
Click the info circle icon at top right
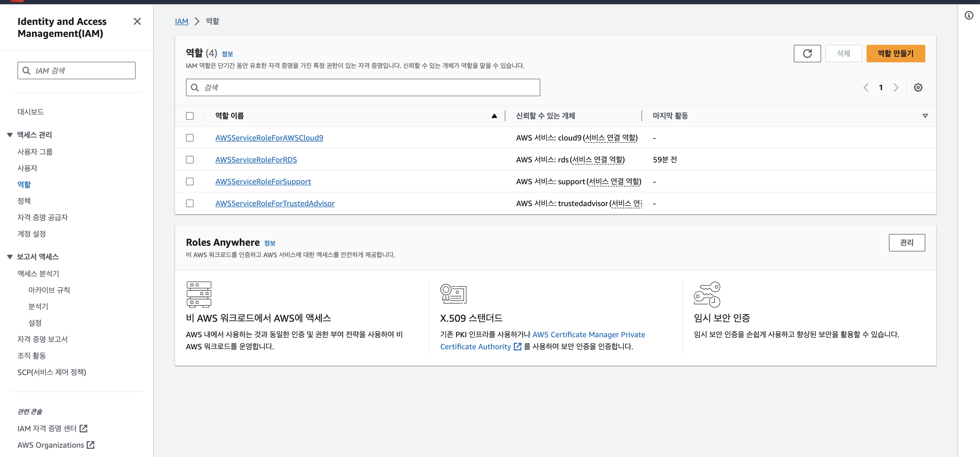pyautogui.click(x=969, y=16)
